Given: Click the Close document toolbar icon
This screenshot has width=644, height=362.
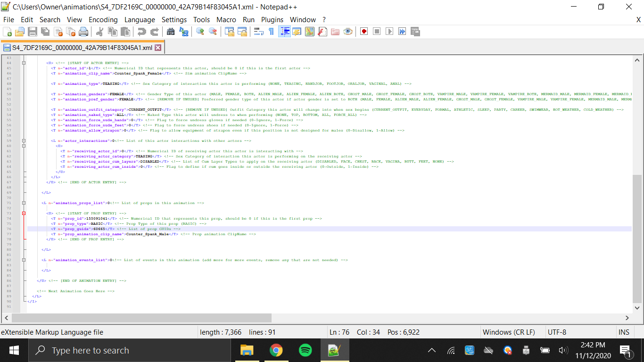Looking at the screenshot, I should coord(58,32).
